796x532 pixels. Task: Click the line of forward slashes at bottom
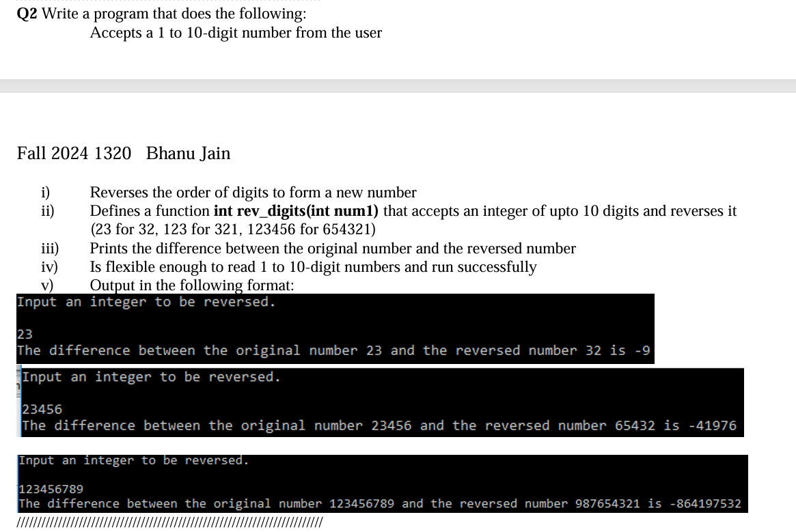coord(168,521)
